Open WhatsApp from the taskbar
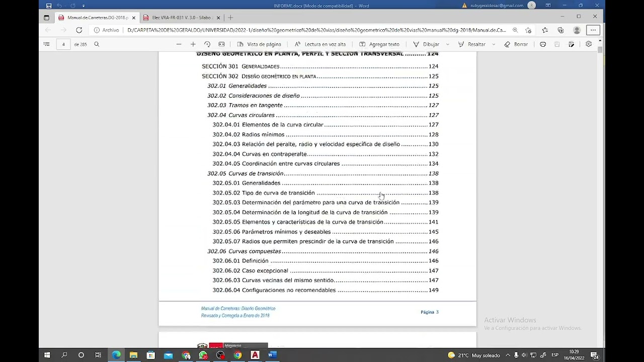Viewport: 644px width, 362px height. 203,355
